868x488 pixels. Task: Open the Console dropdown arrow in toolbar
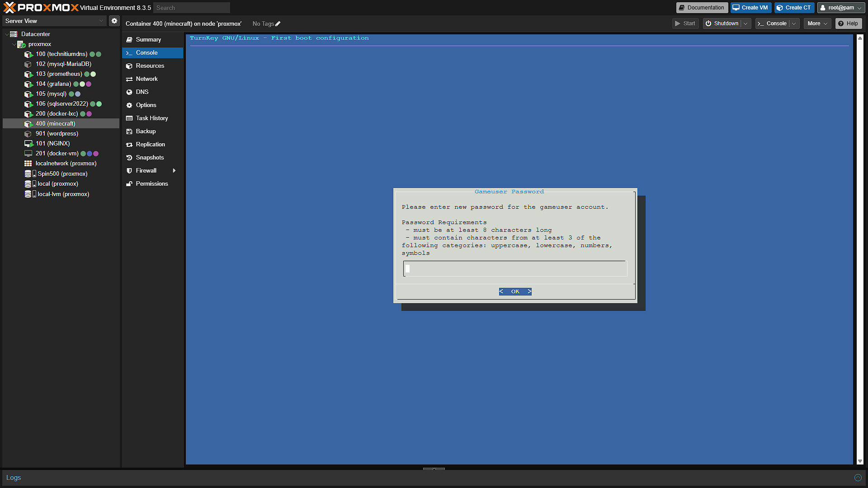pyautogui.click(x=794, y=23)
